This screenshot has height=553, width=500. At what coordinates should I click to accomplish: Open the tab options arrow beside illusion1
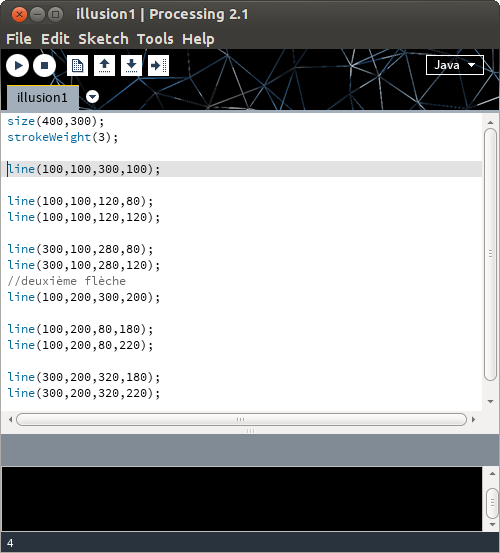click(x=92, y=97)
